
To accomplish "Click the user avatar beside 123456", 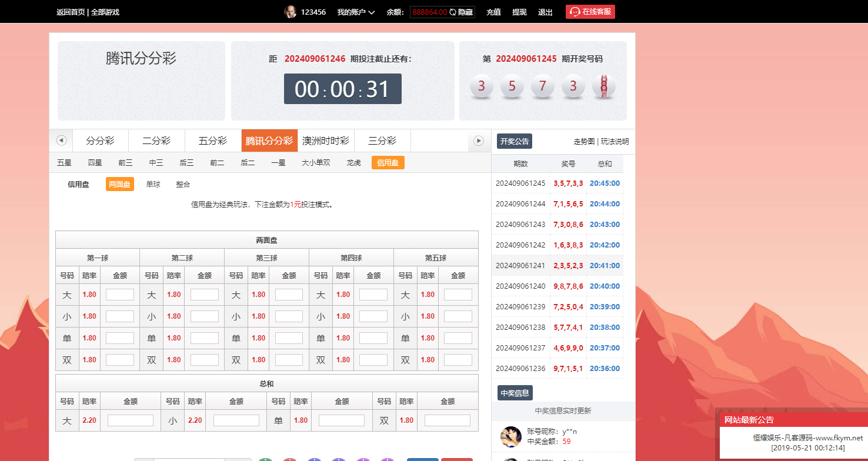I will (x=290, y=11).
